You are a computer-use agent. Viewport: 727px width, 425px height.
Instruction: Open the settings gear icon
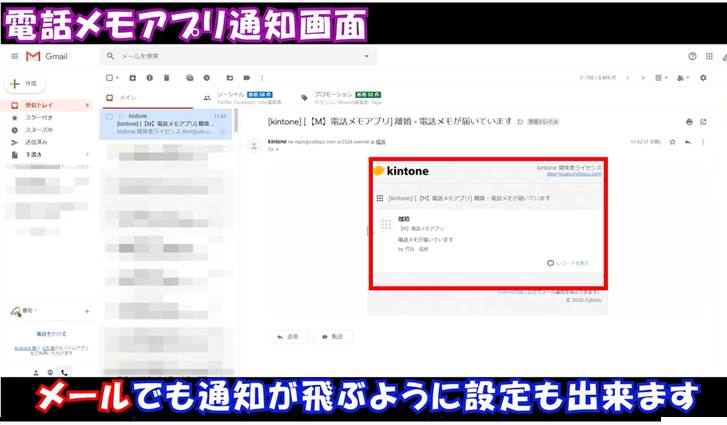(703, 78)
